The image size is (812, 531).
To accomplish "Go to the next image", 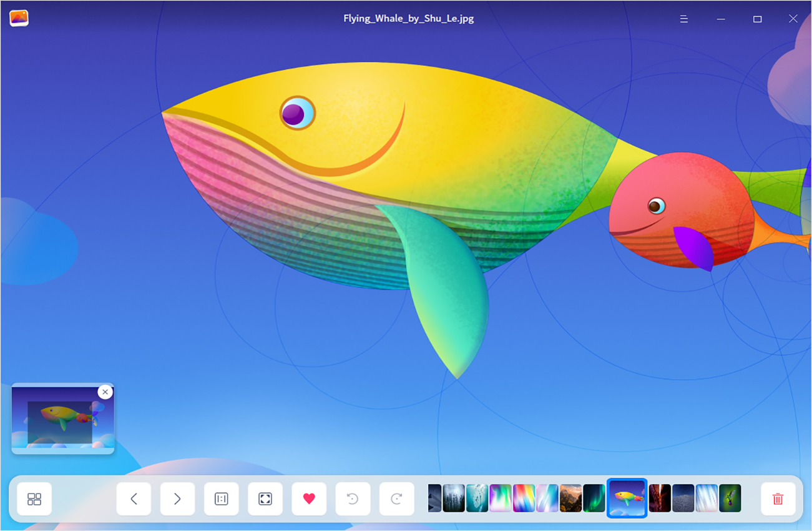I will [x=177, y=499].
